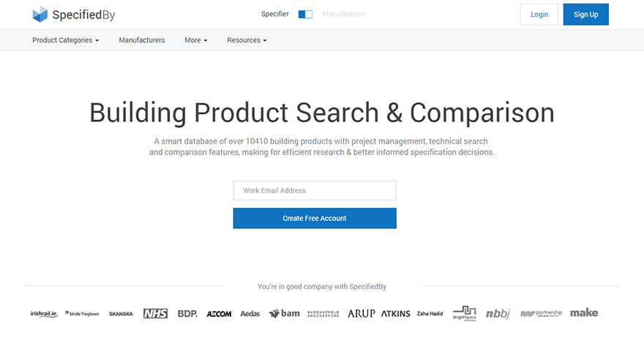Click the AECOM logo
644x341 pixels.
[219, 314]
